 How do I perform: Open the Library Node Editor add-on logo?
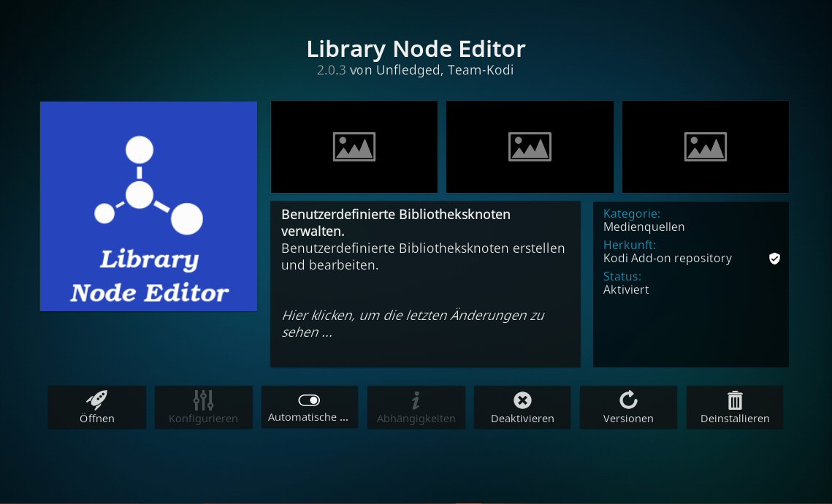tap(148, 207)
